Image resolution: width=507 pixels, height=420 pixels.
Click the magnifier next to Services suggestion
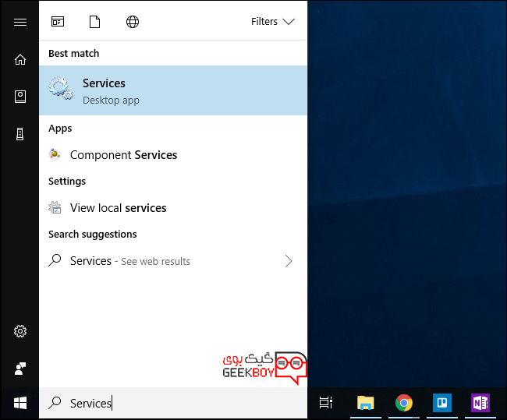click(x=55, y=260)
